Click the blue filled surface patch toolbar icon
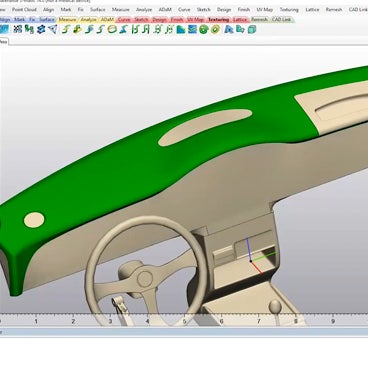The height and width of the screenshot is (368, 368). tap(181, 29)
